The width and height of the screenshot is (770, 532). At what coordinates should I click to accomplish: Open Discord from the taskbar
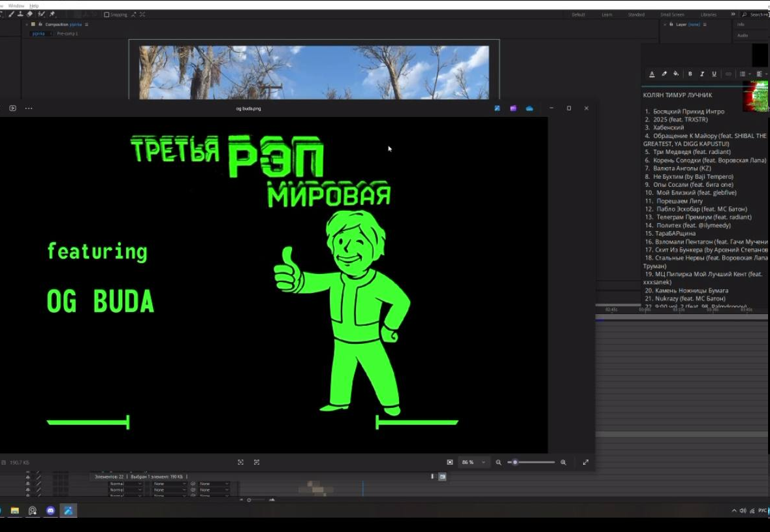coord(50,511)
